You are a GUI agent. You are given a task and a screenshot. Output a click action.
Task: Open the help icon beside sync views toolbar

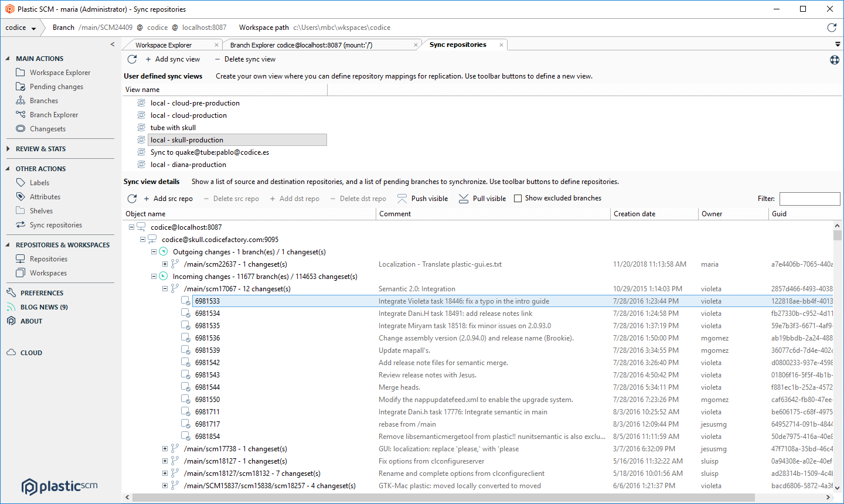(x=835, y=60)
